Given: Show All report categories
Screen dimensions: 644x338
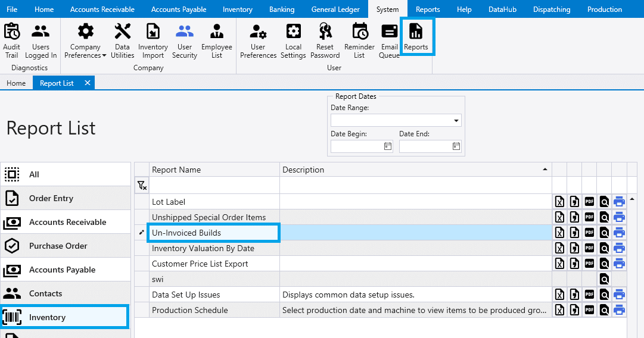Looking at the screenshot, I should coord(66,174).
